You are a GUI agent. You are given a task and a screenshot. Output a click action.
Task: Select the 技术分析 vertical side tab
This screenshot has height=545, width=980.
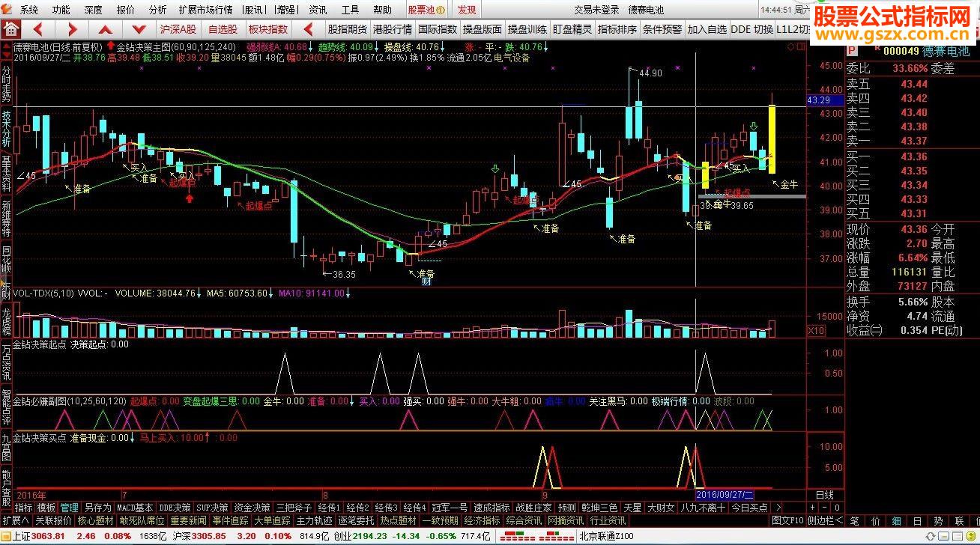[6, 129]
